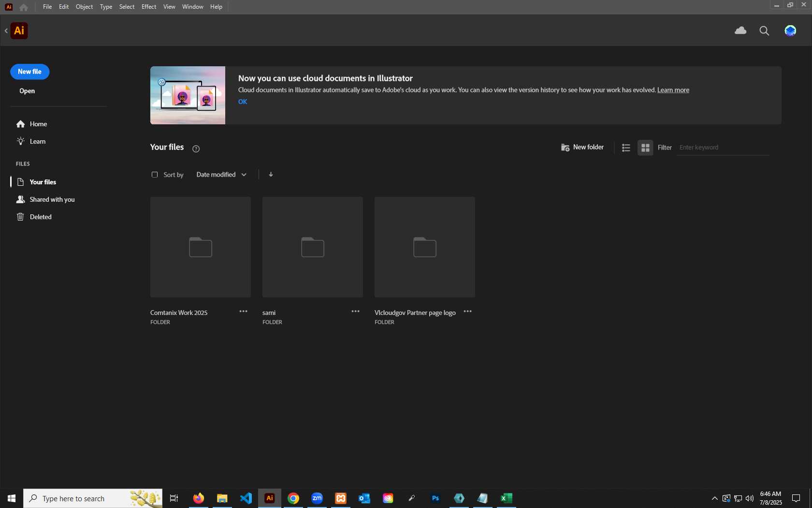Open XAMPP from the taskbar
The height and width of the screenshot is (508, 812).
click(340, 498)
